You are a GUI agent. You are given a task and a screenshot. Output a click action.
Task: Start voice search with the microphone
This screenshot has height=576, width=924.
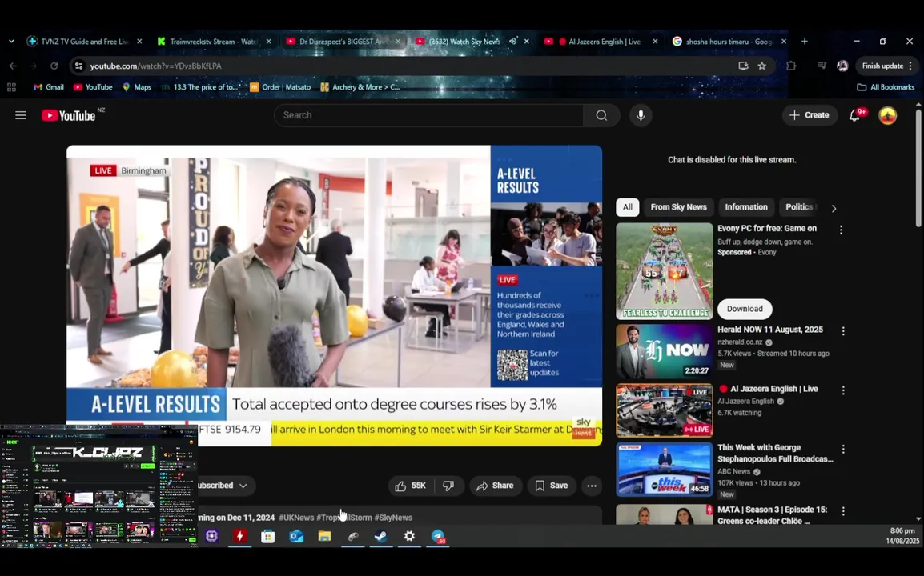click(x=641, y=115)
